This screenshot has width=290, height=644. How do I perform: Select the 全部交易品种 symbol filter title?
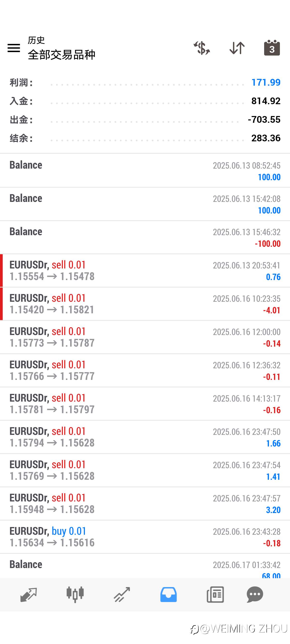coord(61,55)
